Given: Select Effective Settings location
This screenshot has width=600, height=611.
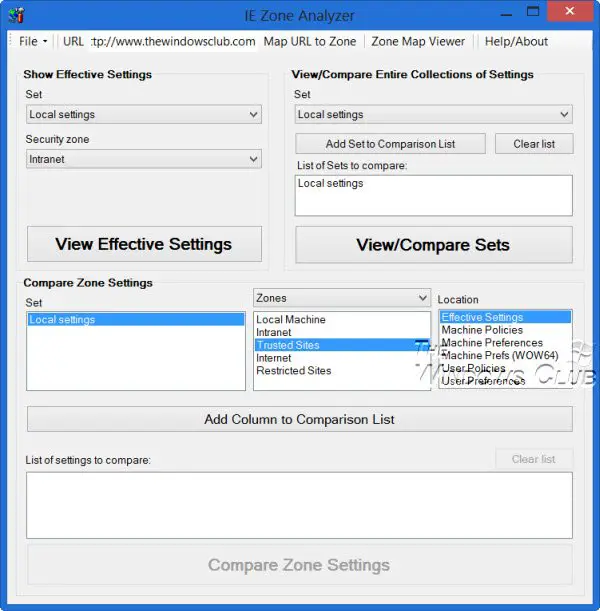Looking at the screenshot, I should click(x=505, y=317).
